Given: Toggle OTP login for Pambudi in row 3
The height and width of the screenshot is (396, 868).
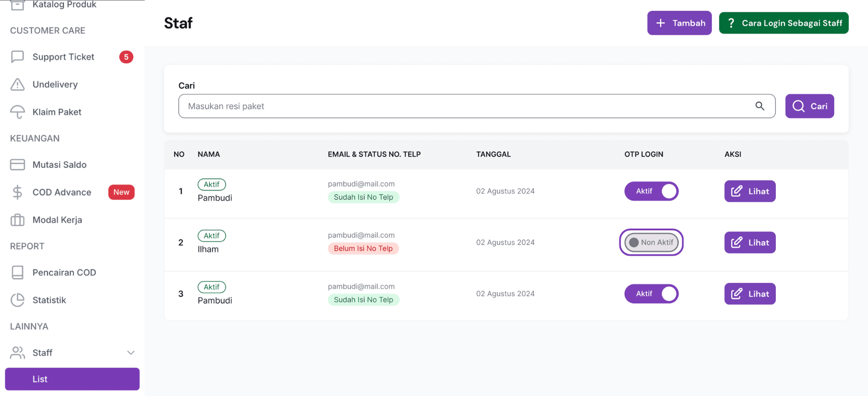Looking at the screenshot, I should pos(651,294).
